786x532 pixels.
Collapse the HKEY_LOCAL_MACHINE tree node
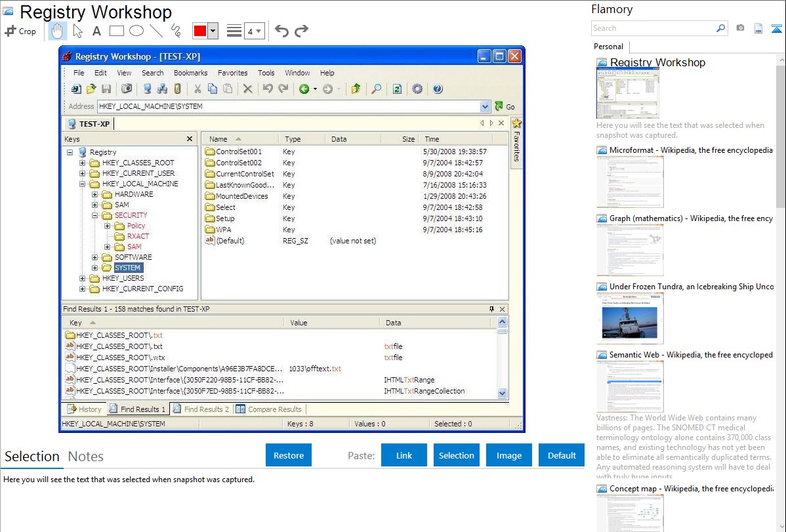click(x=82, y=184)
